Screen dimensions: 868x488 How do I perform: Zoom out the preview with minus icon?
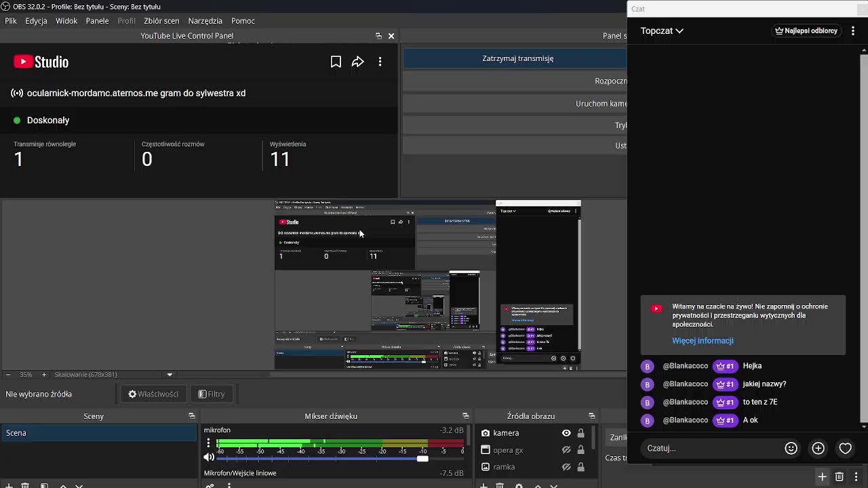pyautogui.click(x=8, y=374)
